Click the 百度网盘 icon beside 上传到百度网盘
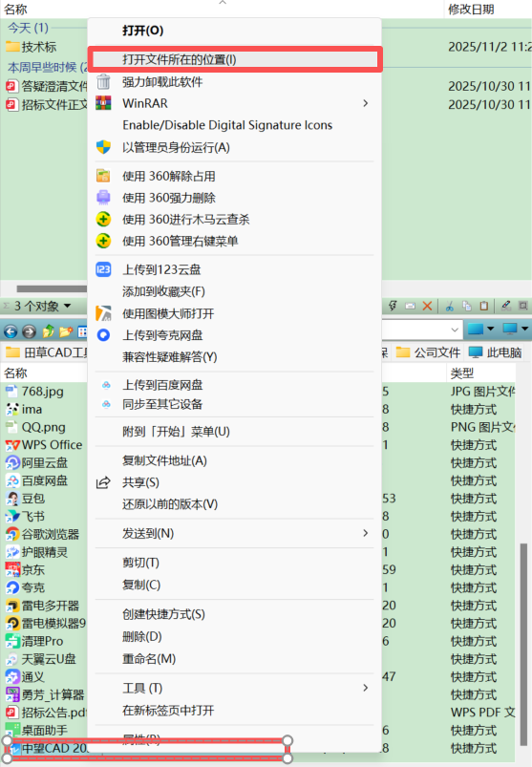Image resolution: width=532 pixels, height=767 pixels. 106,386
